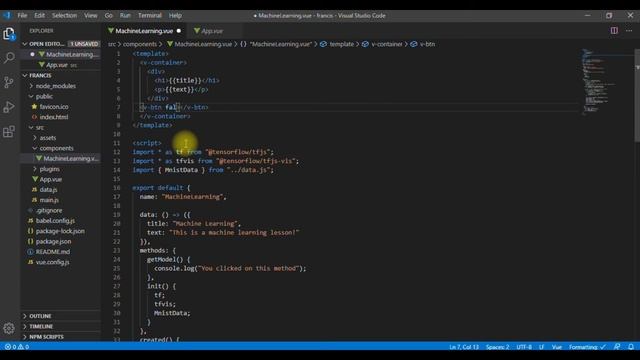Click the editor vertical scrollbar thumb
The image size is (640, 360).
pyautogui.click(x=637, y=96)
